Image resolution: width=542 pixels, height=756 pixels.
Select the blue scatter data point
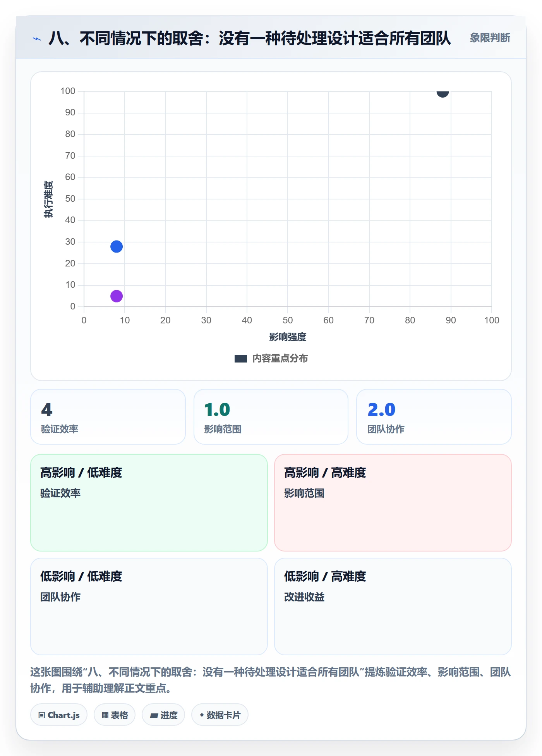point(117,246)
